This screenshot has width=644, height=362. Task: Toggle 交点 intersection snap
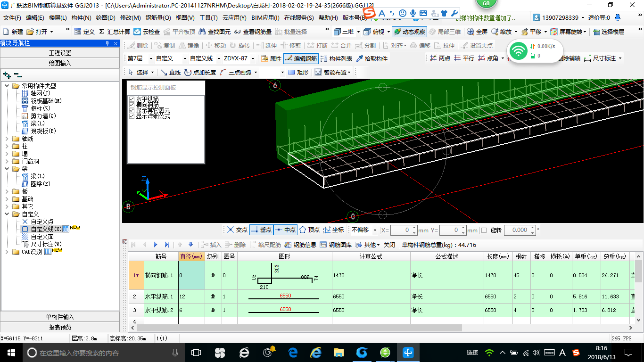pyautogui.click(x=237, y=230)
